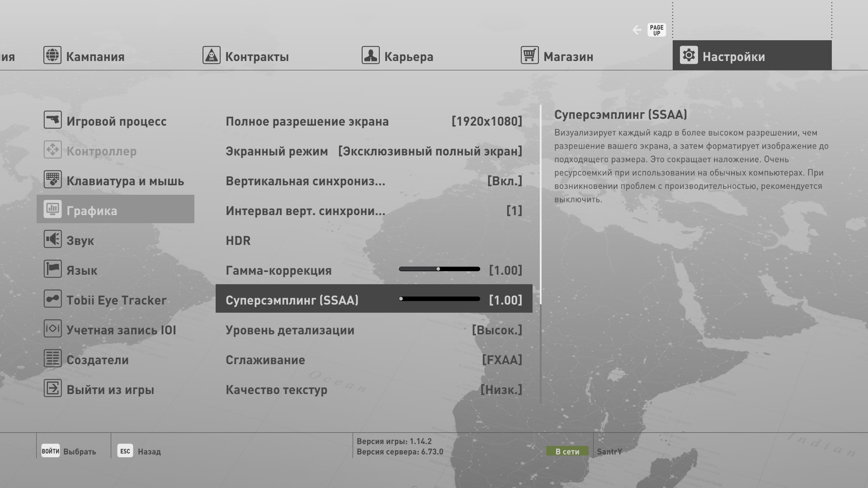Go to the Магазин tab
This screenshot has width=868, height=488.
[x=557, y=56]
